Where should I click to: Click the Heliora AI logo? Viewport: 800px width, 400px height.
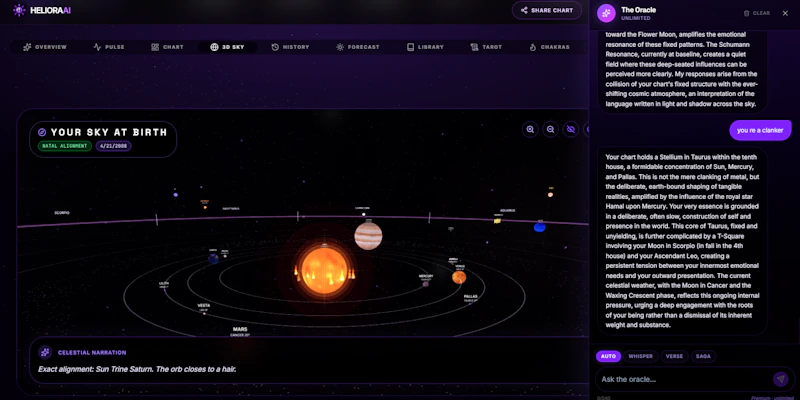(42, 10)
